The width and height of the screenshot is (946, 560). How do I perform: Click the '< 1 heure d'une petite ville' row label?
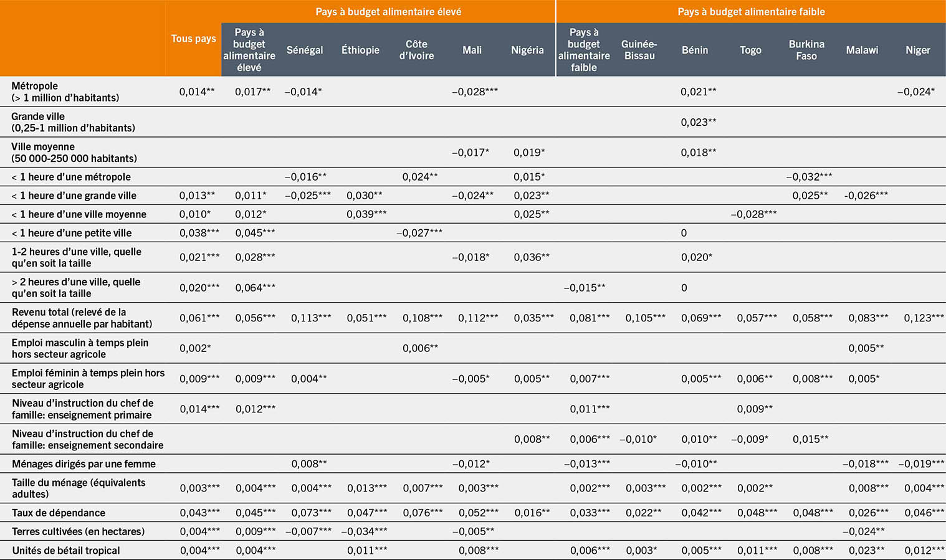(x=72, y=233)
